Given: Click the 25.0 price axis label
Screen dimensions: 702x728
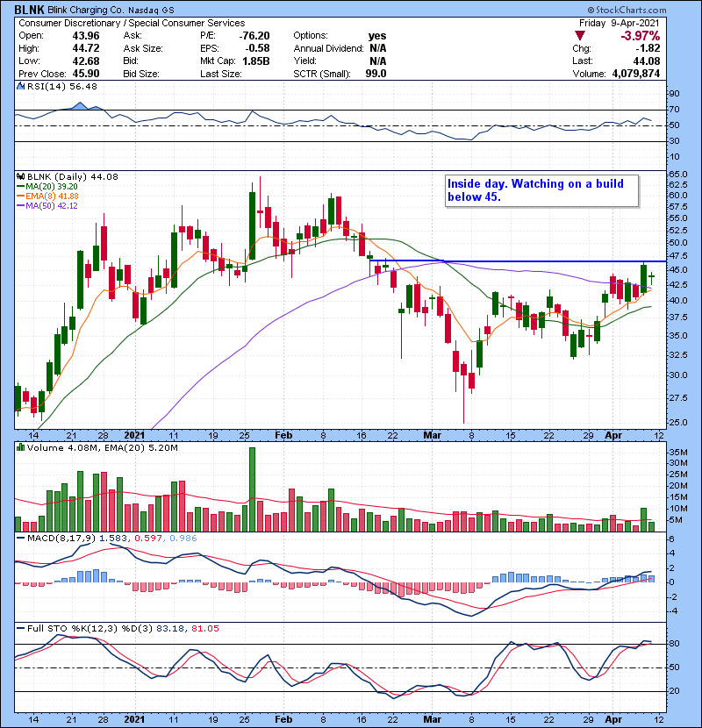Looking at the screenshot, I should (677, 423).
